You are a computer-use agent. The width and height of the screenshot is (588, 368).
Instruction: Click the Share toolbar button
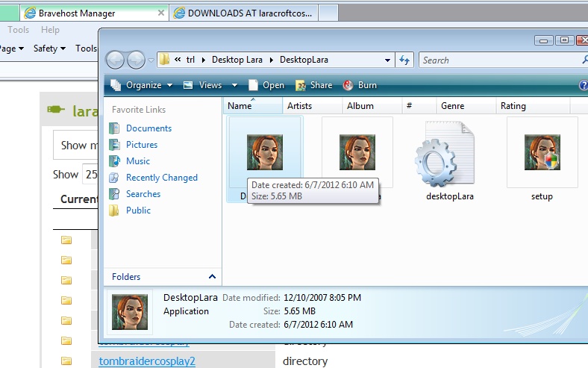click(314, 85)
